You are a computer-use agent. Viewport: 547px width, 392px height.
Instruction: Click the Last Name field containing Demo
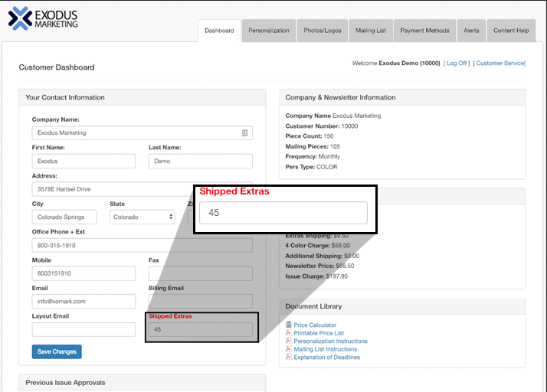(201, 161)
